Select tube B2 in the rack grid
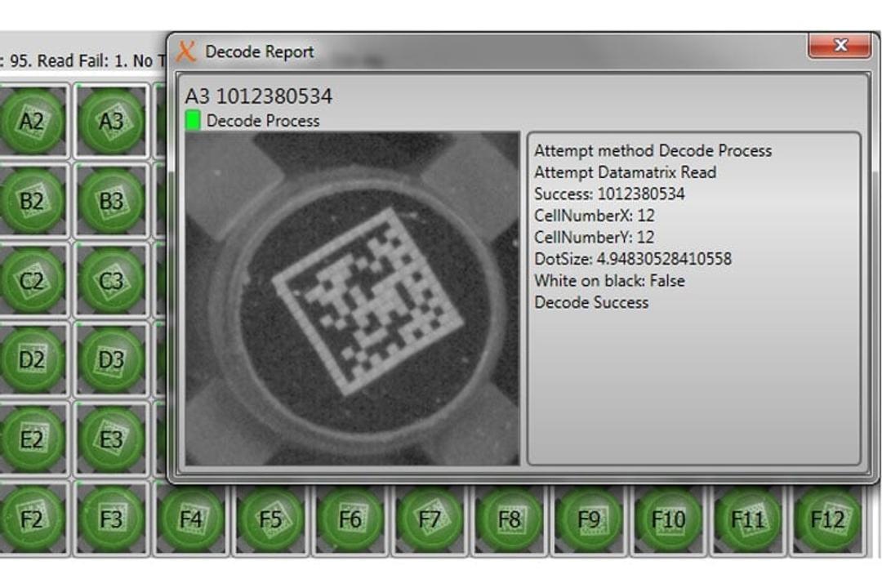 (x=32, y=201)
